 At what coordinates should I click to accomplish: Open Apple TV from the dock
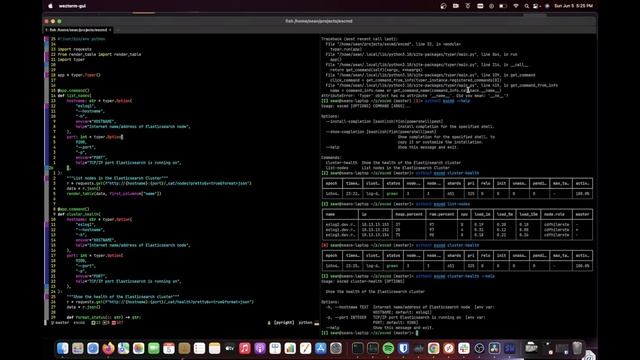point(229,348)
